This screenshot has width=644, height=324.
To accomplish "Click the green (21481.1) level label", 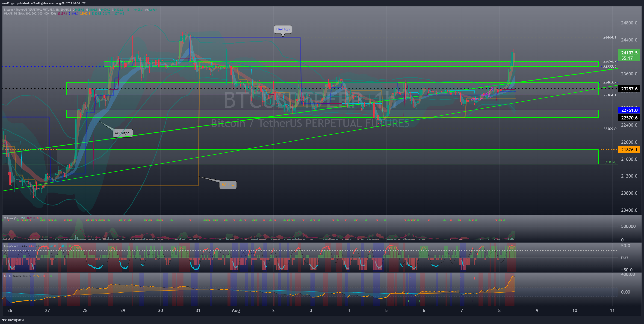I will coord(610,162).
